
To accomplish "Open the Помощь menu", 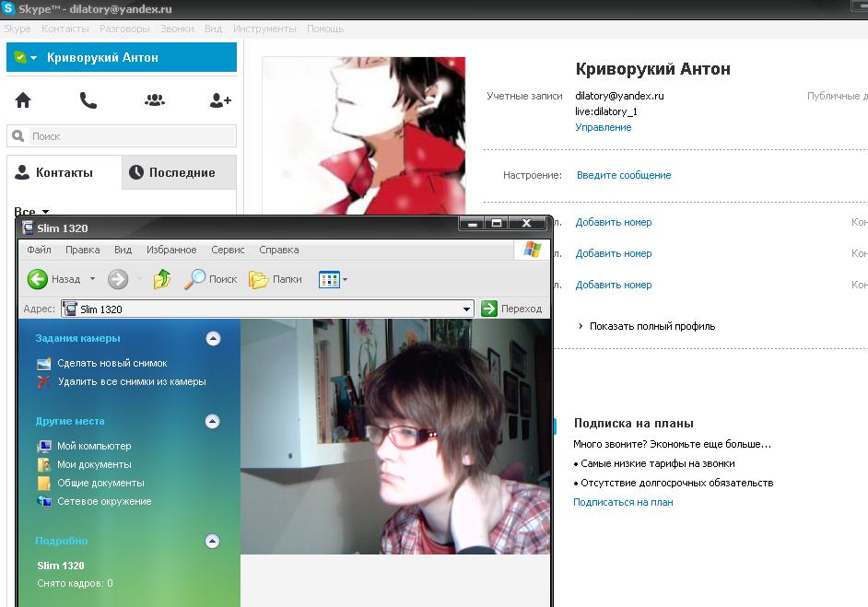I will [325, 29].
